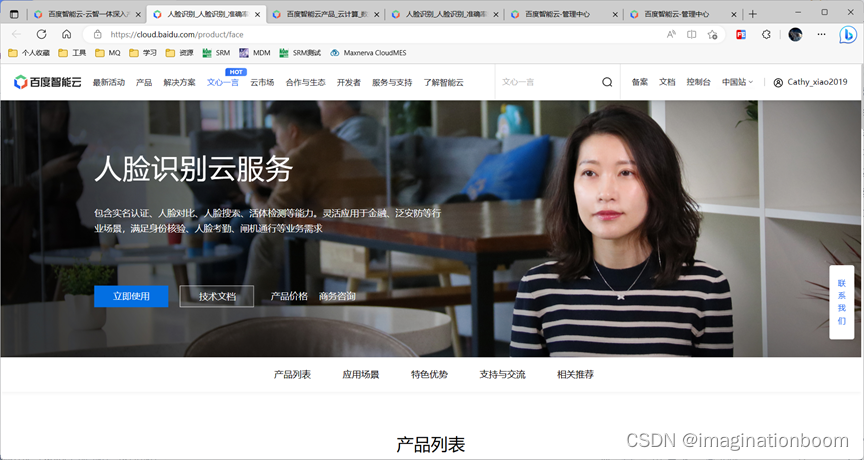Add page to favorites star icon
Image resolution: width=864 pixels, height=460 pixels.
coord(712,34)
